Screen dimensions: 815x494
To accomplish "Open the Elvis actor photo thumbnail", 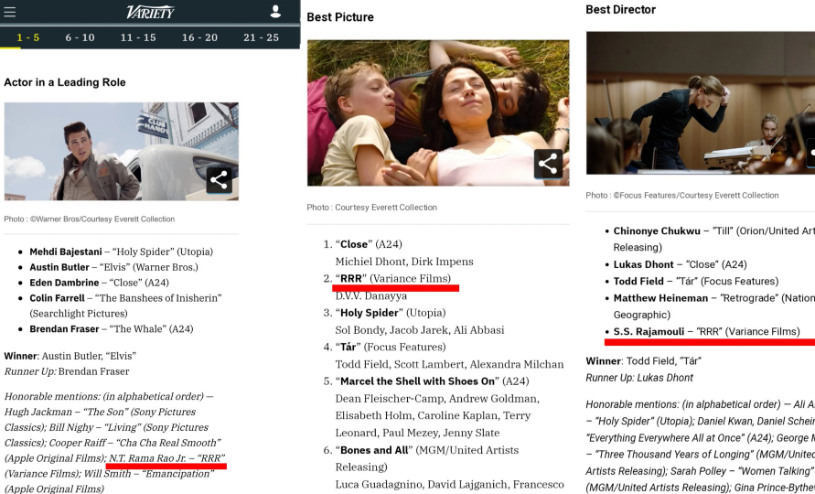I will click(x=120, y=151).
